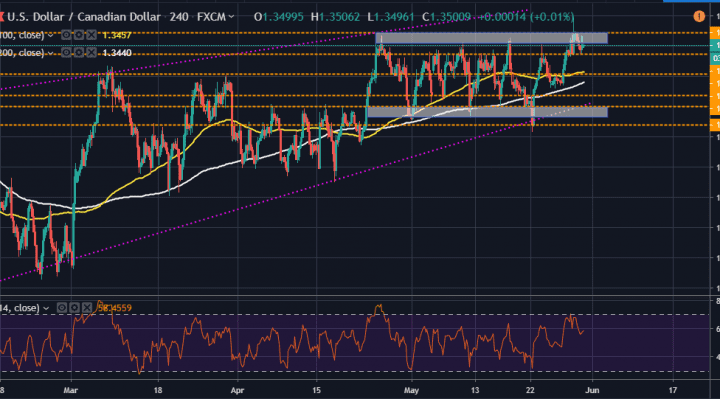Hide the 100-period moving average line
Screen dimensions: 720x399
(66, 35)
